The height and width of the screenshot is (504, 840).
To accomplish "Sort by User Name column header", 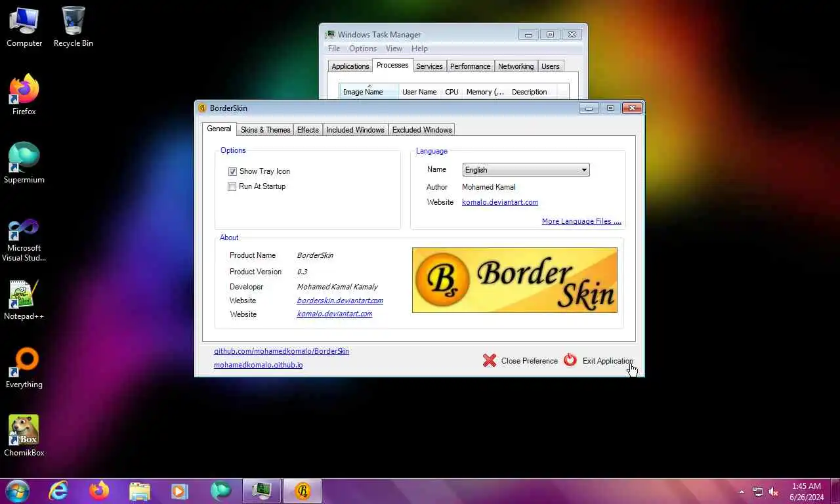I will [419, 91].
